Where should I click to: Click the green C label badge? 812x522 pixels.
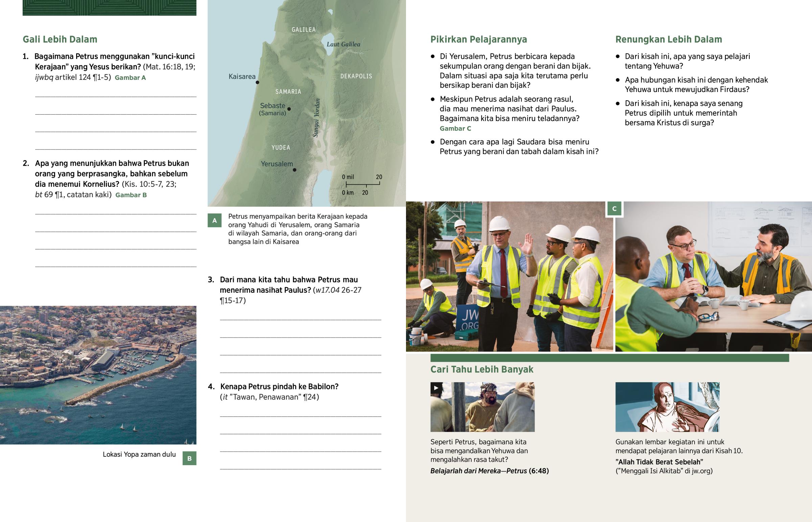(614, 209)
